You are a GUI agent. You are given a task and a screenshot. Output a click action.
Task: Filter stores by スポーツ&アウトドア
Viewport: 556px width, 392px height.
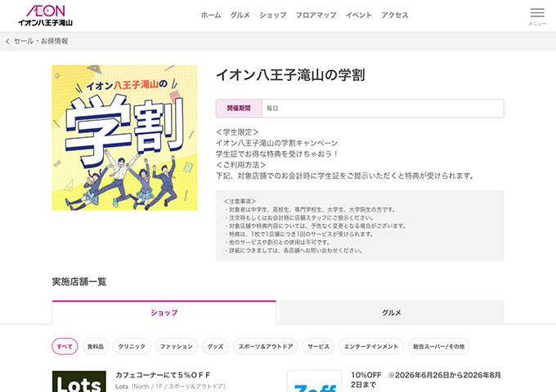[266, 346]
